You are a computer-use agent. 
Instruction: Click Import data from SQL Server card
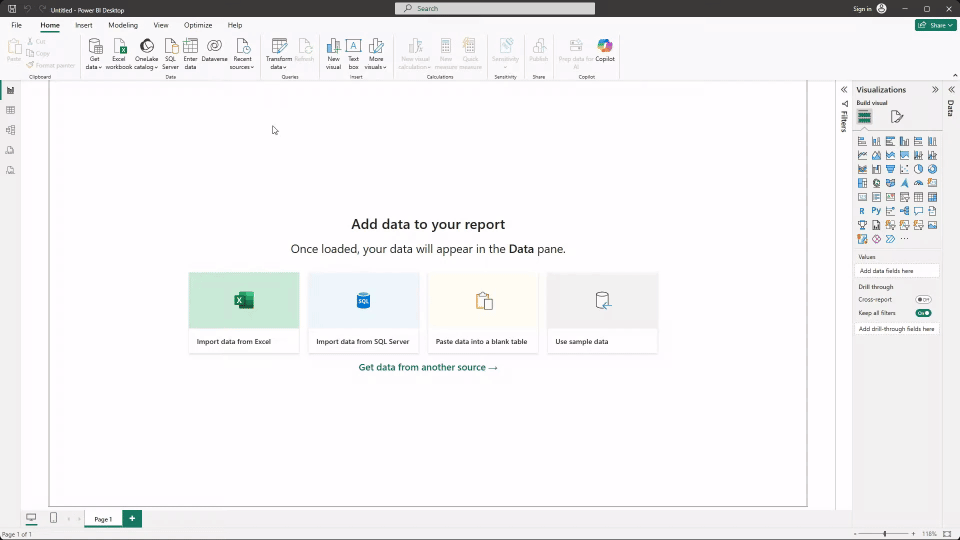[363, 313]
